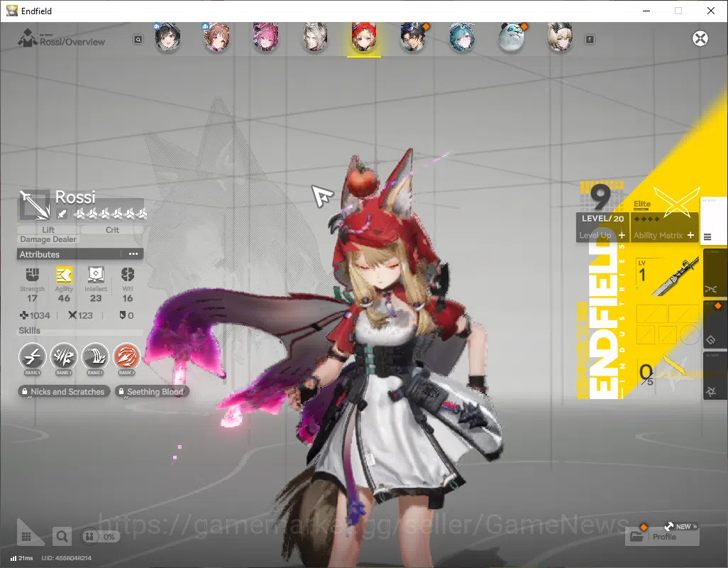
Task: Click the E next-operator key icon
Action: point(590,40)
